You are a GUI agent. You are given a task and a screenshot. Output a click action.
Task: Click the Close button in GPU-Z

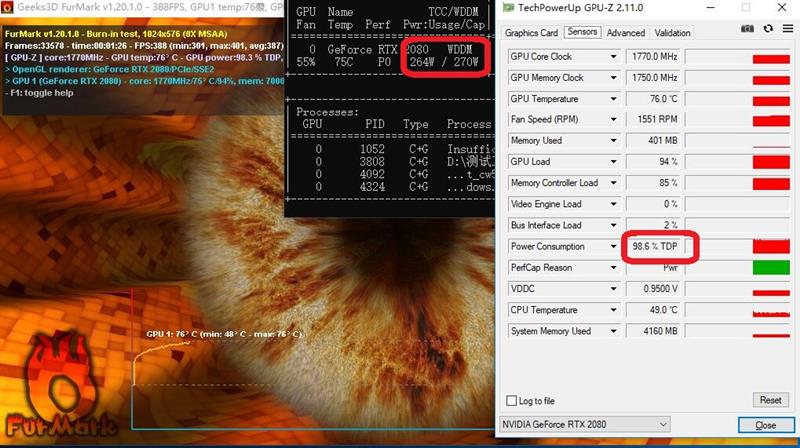point(766,425)
